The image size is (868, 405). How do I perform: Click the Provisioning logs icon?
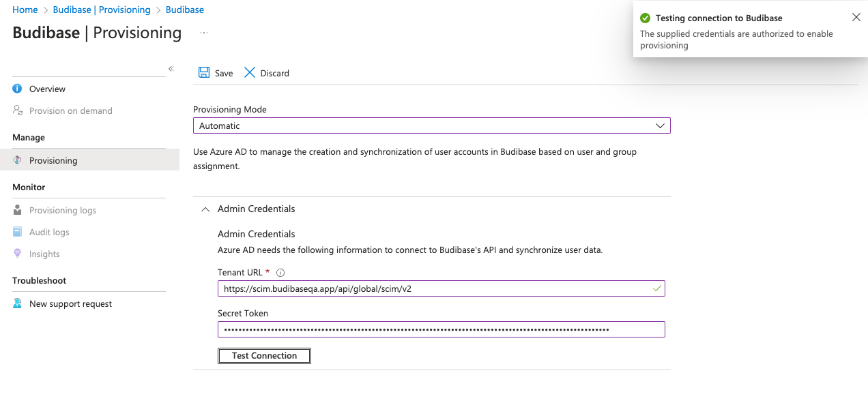18,210
